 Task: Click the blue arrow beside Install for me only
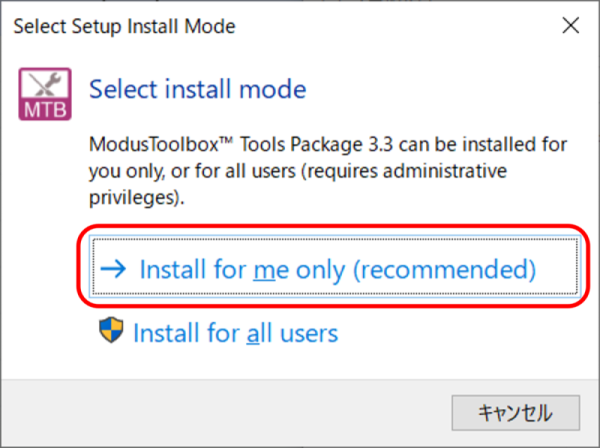(113, 269)
